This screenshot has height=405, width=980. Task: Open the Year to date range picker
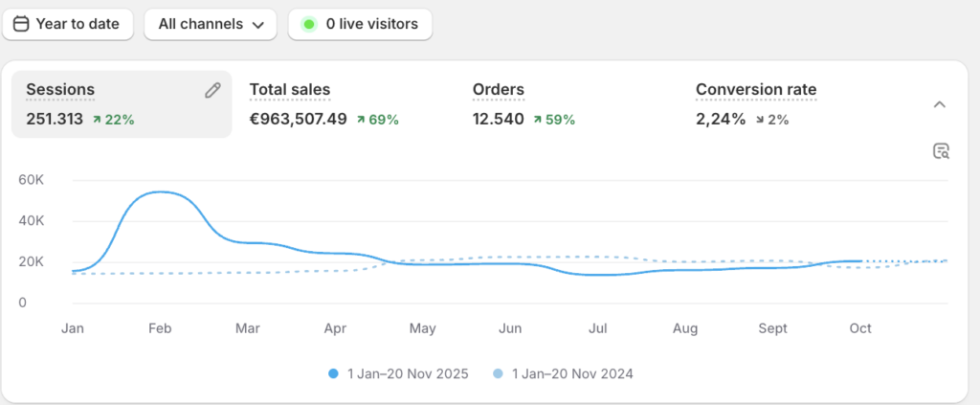pos(69,24)
